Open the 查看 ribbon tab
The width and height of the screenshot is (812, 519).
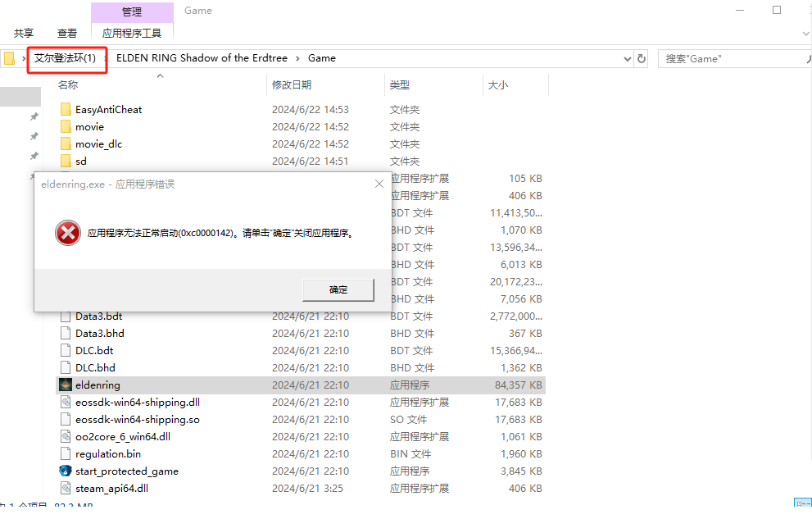coord(67,34)
